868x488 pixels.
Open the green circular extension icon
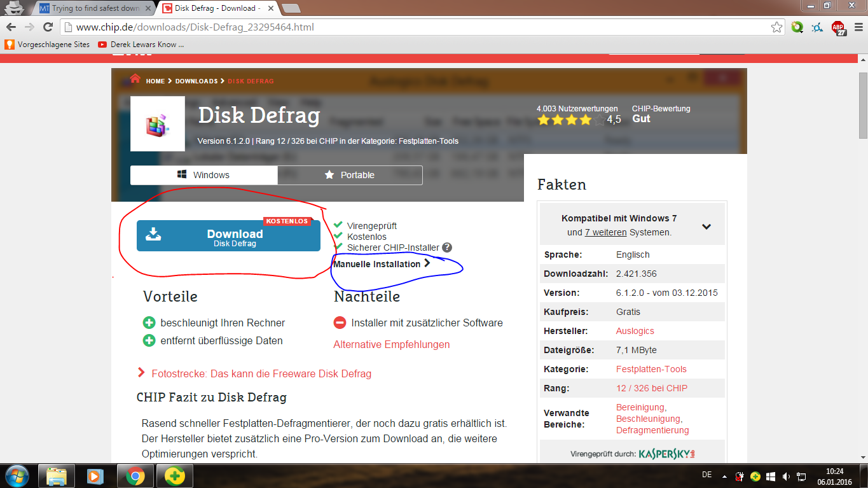tap(797, 27)
